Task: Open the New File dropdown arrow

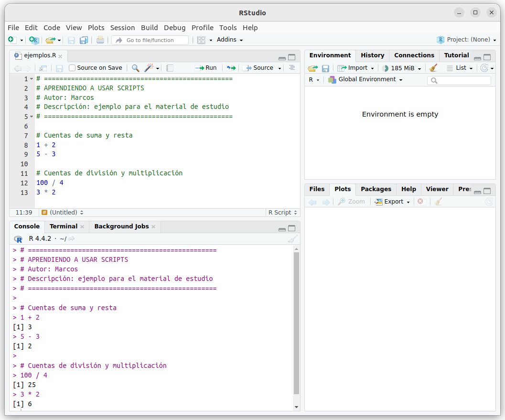Action: point(21,40)
